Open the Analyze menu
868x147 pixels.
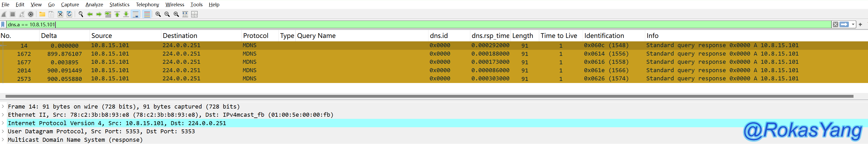[x=94, y=4]
